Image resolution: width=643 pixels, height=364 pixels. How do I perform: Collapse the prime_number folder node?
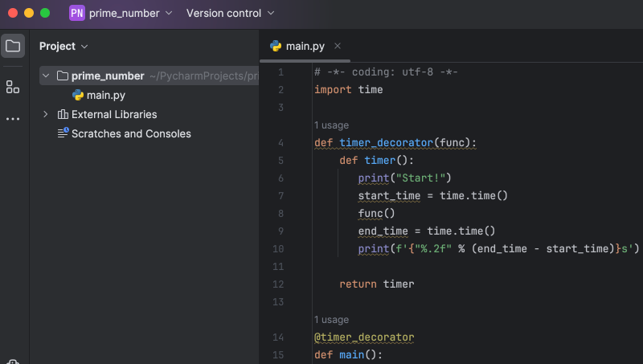point(46,76)
